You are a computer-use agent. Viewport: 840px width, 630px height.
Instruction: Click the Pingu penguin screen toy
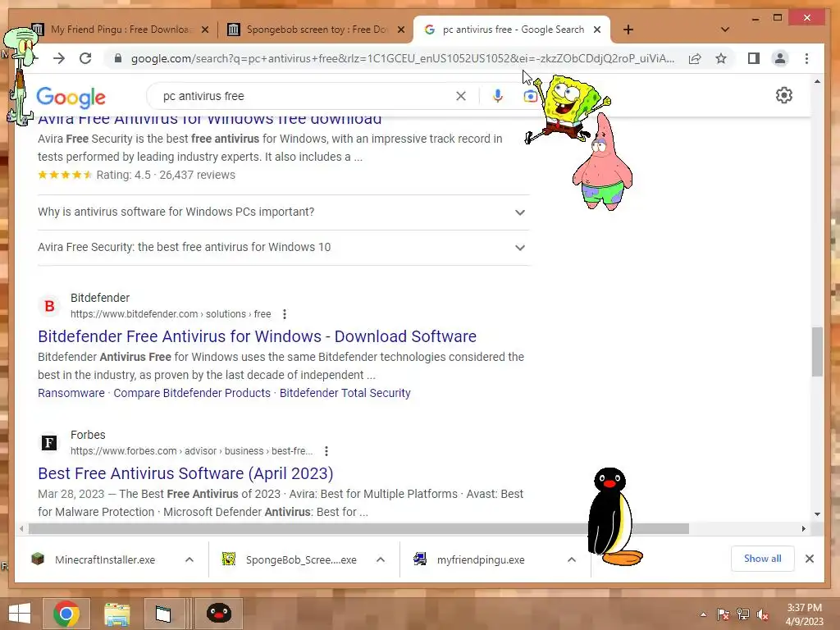(x=614, y=517)
